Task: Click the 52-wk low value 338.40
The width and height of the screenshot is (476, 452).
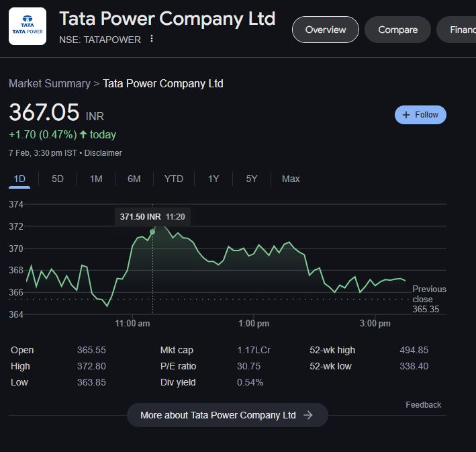Action: (x=414, y=366)
